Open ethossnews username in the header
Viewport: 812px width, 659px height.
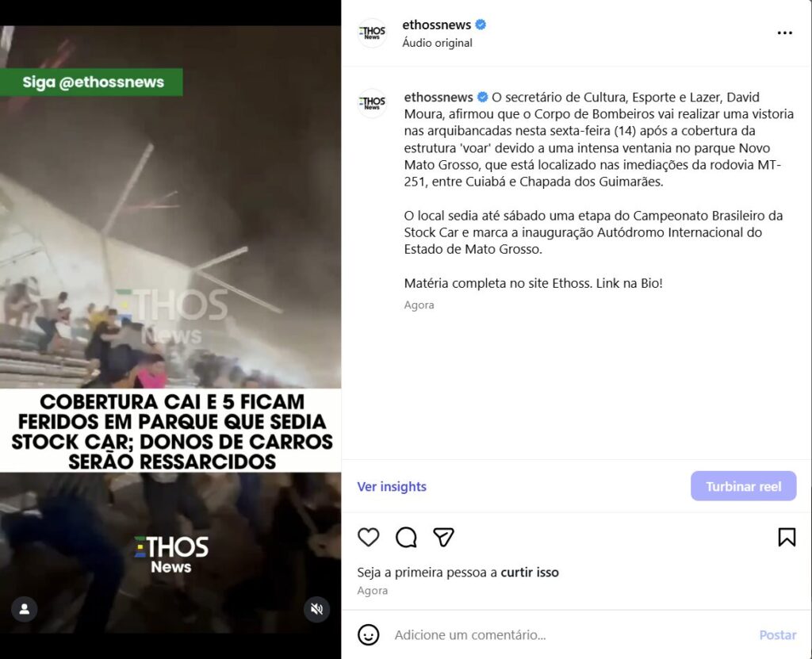pyautogui.click(x=437, y=25)
